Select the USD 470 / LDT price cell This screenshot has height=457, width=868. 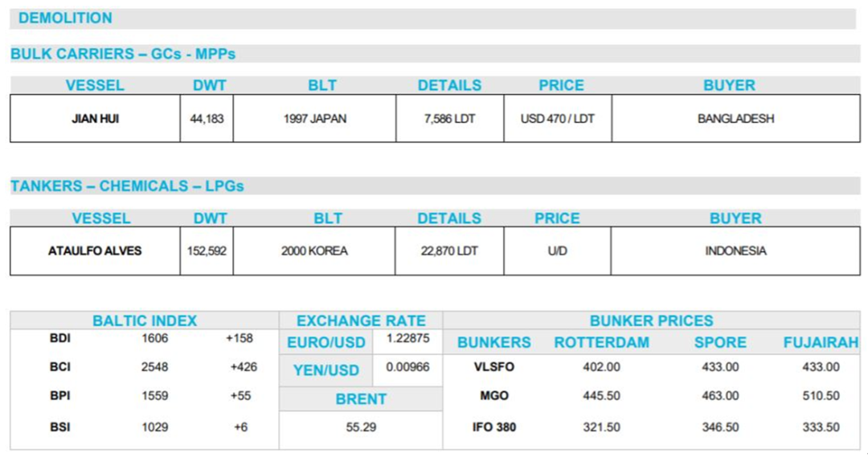pos(558,119)
